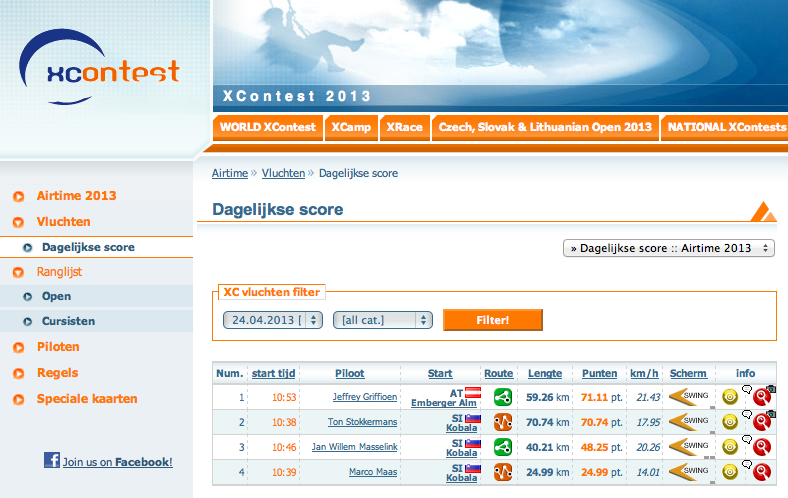Open route icon for Ton Stokkermans flight

coord(503,422)
